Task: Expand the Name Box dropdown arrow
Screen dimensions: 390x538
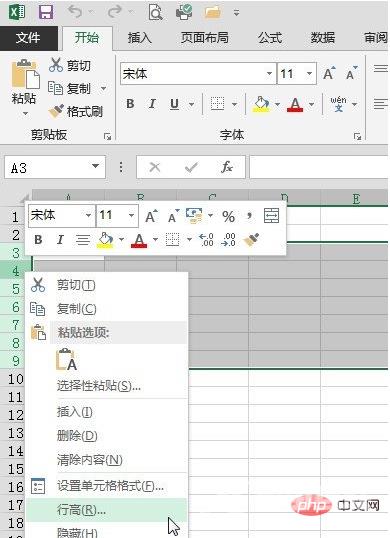Action: (95, 166)
